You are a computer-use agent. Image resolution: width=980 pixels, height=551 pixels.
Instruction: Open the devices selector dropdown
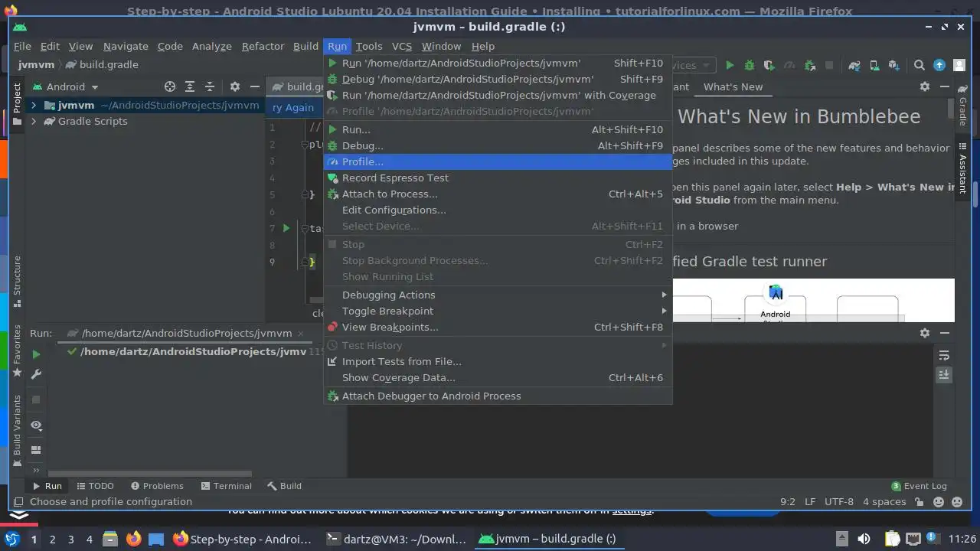click(x=694, y=66)
